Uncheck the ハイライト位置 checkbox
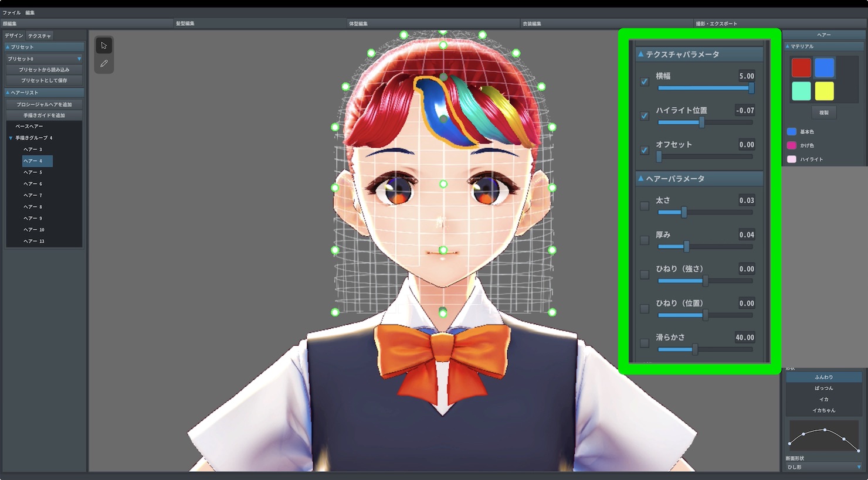The height and width of the screenshot is (480, 868). pos(645,115)
